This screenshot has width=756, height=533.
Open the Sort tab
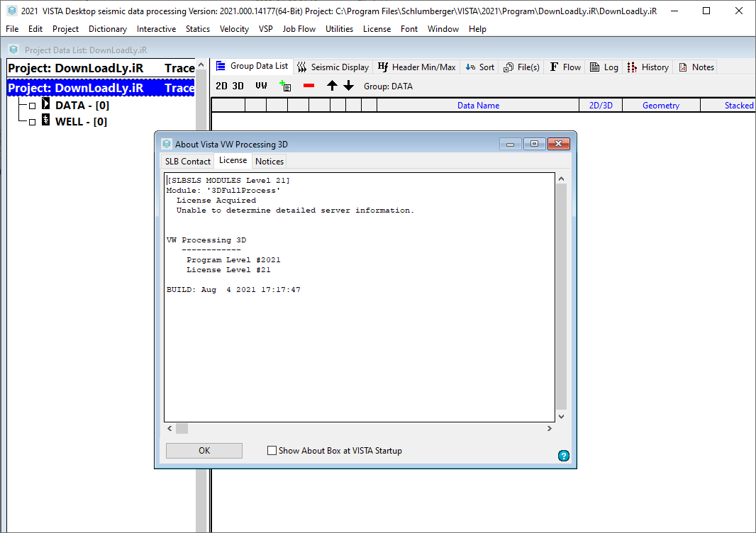click(479, 67)
